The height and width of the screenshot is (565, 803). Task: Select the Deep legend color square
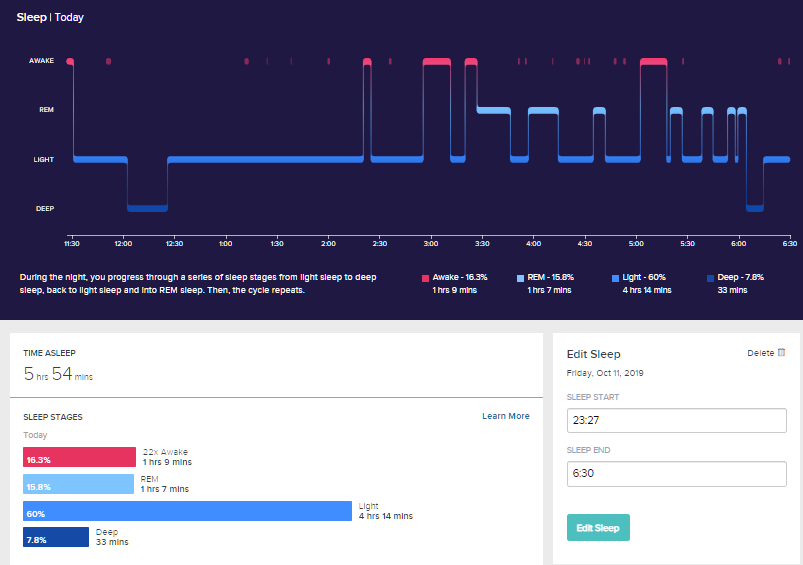(x=709, y=277)
